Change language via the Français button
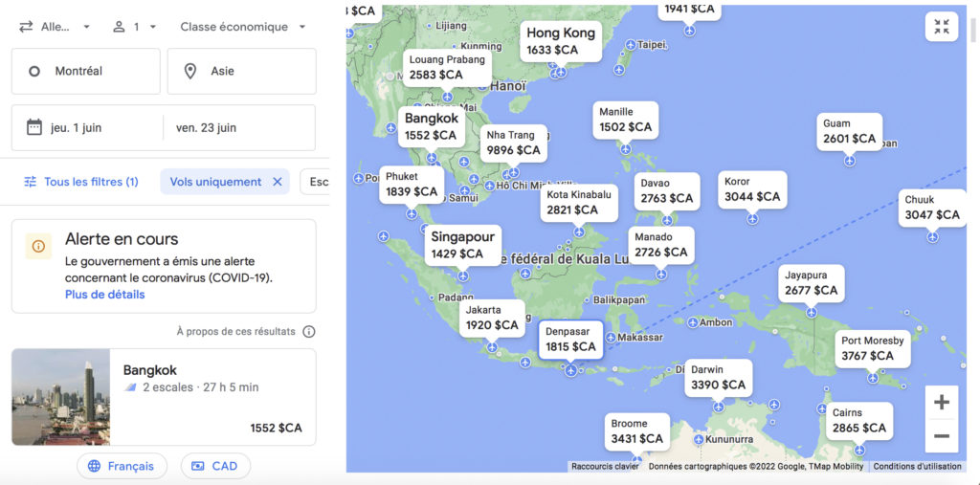The width and height of the screenshot is (980, 485). coord(122,466)
